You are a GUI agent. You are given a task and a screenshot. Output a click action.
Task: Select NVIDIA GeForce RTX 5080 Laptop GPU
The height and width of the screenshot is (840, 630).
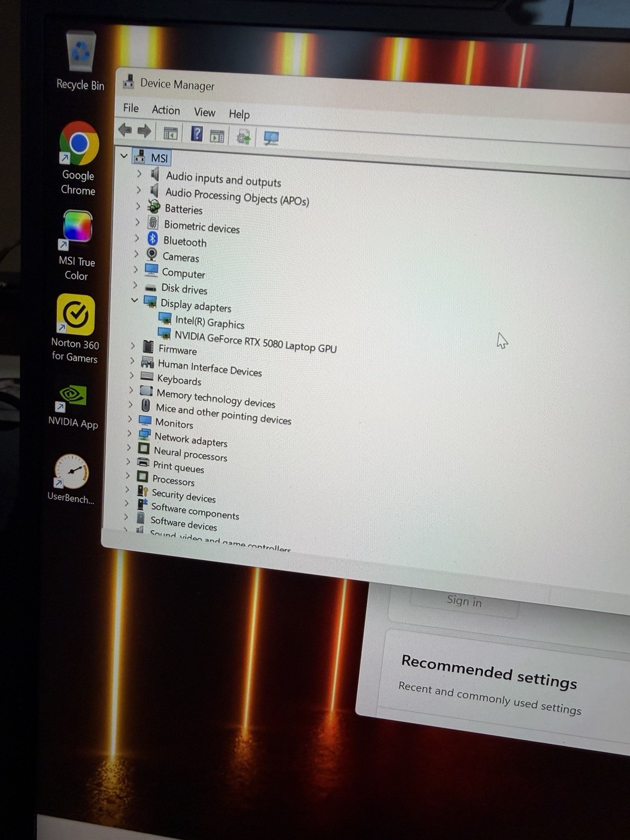(248, 340)
